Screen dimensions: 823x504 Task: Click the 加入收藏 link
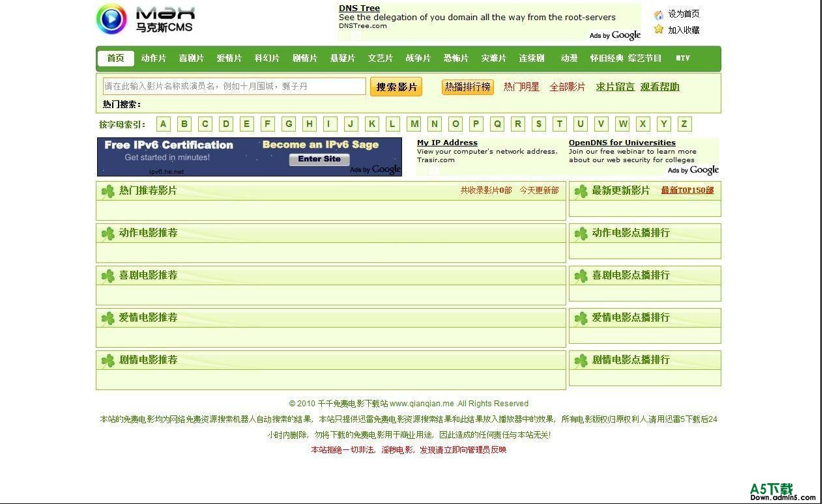point(684,30)
